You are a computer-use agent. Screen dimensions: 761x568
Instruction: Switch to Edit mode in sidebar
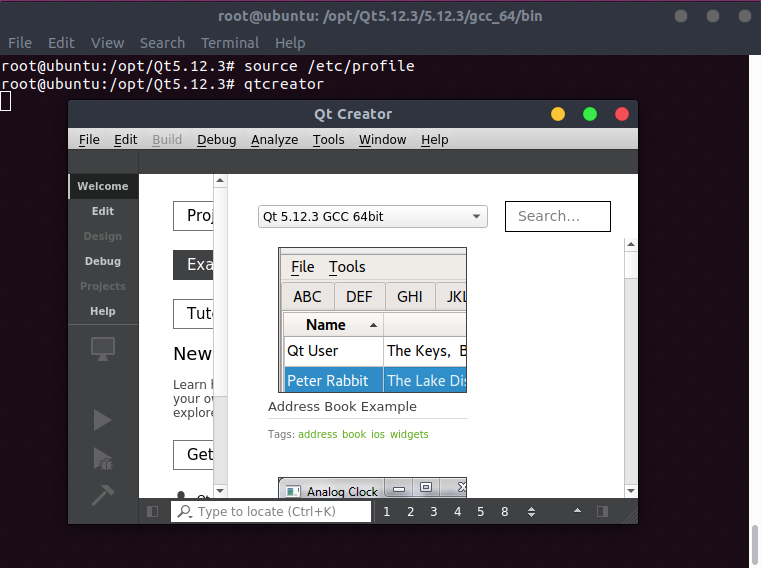click(x=103, y=211)
